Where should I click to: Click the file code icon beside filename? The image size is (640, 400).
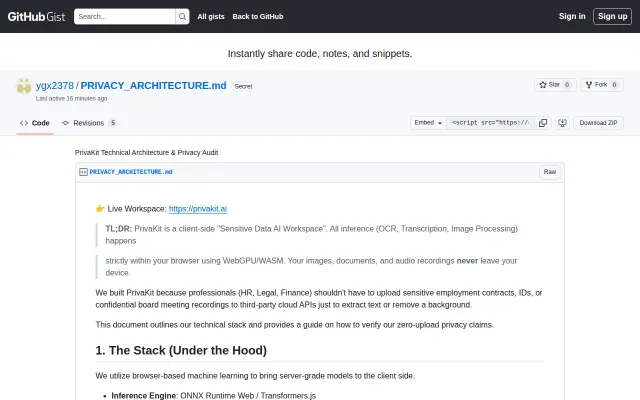83,172
